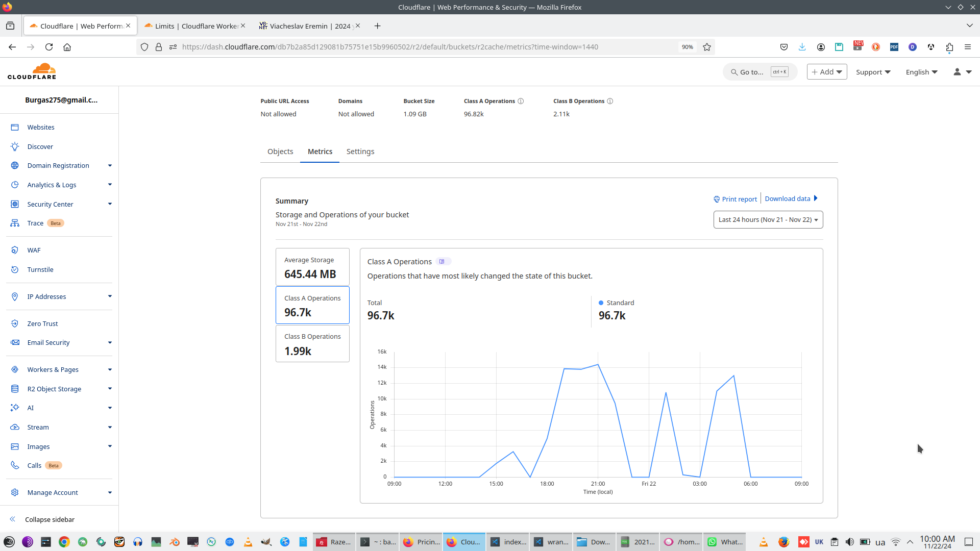Open WAF from the sidebar
Viewport: 980px width, 551px height.
[x=34, y=251]
